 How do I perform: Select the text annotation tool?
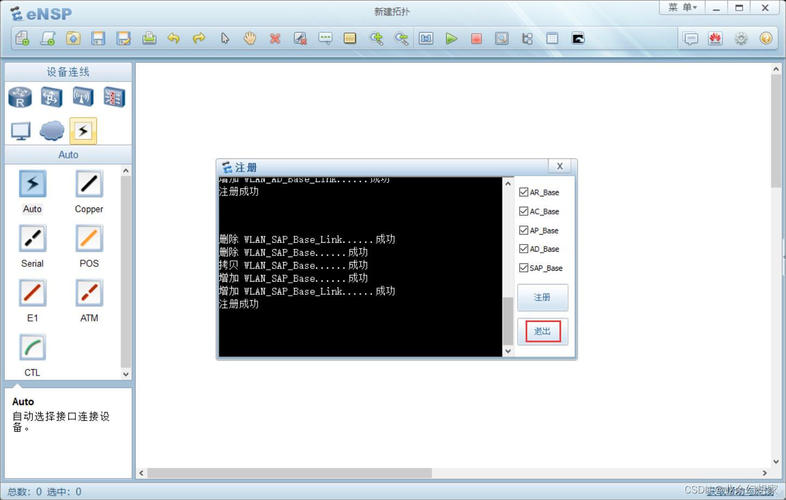(325, 39)
